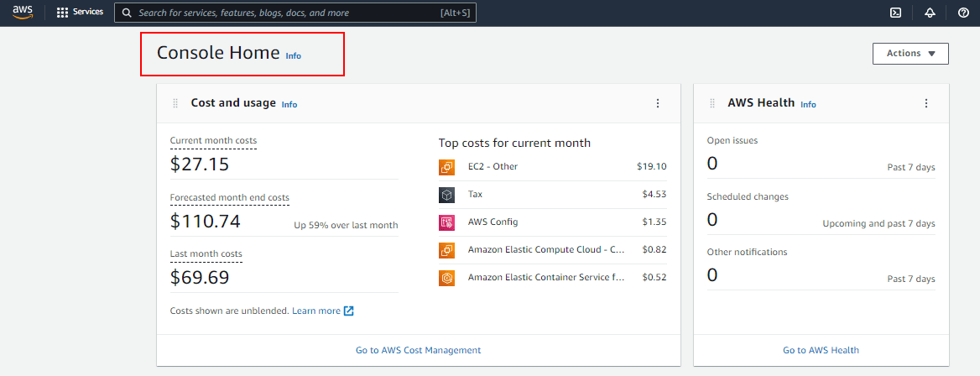
Task: Open the Services grid menu
Action: (62, 13)
